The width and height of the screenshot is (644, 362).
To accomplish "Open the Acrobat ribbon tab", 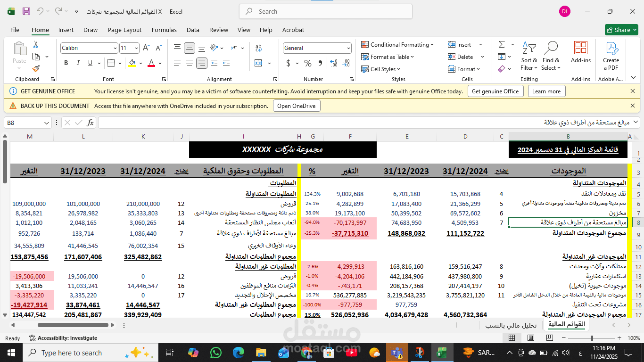I will coord(293,30).
